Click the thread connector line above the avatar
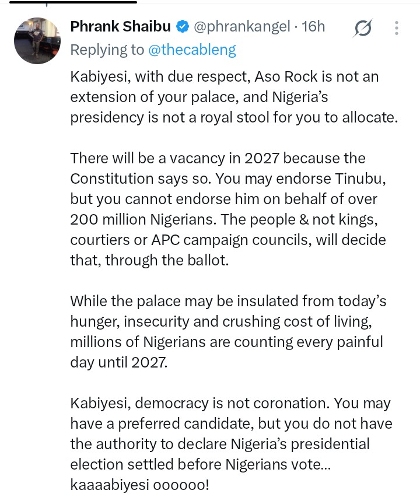The image size is (420, 504). pyautogui.click(x=47, y=5)
